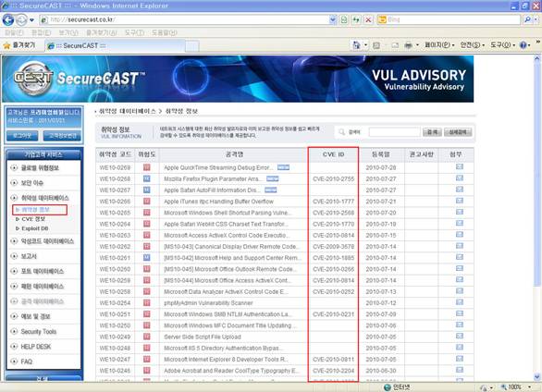Click the attachment mail icon for WE10-0266
This screenshot has height=392, width=542.
pos(460,201)
